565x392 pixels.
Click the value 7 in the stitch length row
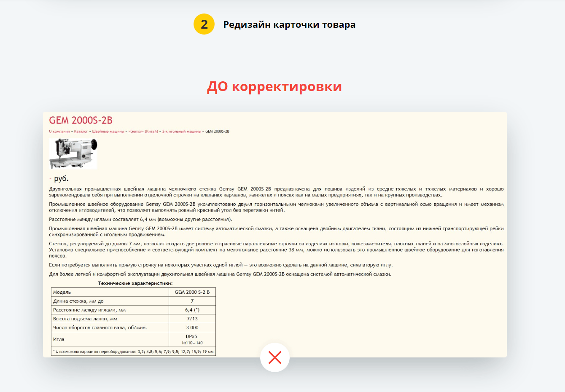click(x=192, y=301)
